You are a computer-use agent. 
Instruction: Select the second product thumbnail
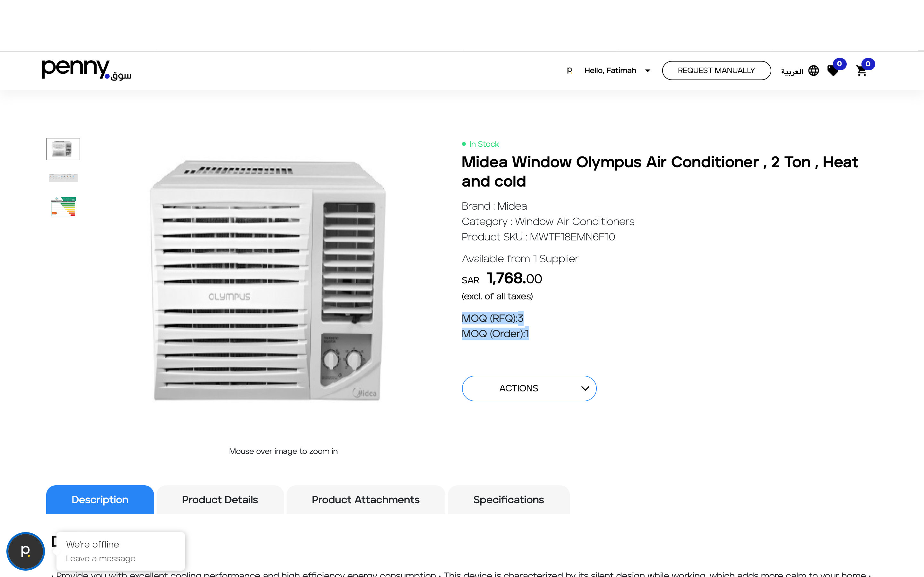[63, 178]
